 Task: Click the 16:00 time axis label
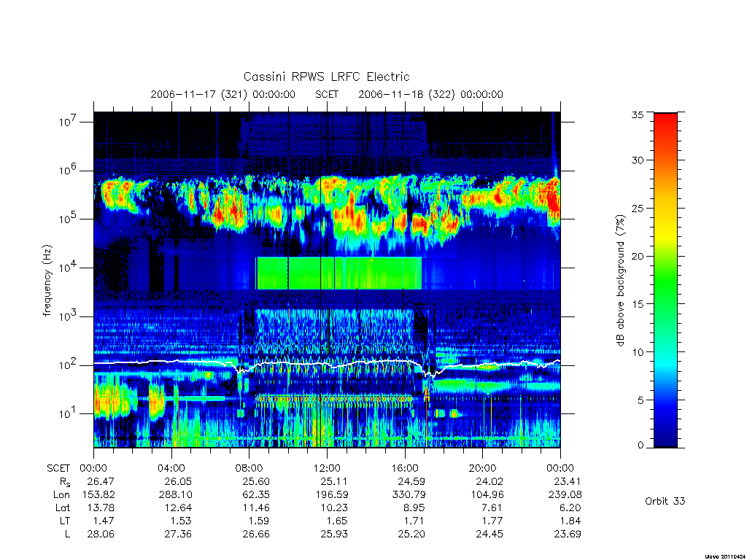click(x=404, y=468)
